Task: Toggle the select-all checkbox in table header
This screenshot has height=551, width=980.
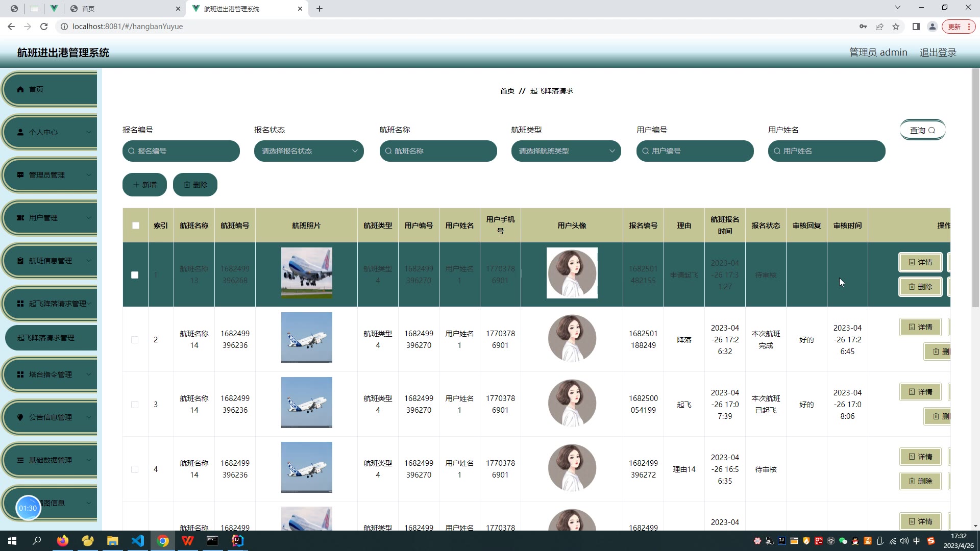Action: point(135,226)
